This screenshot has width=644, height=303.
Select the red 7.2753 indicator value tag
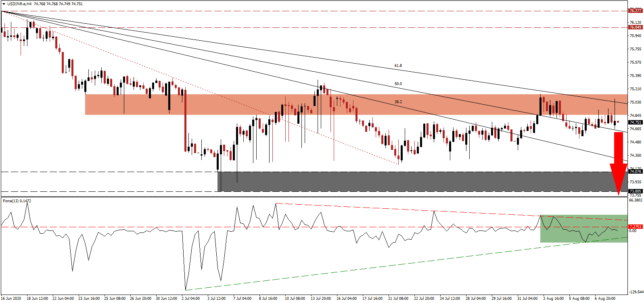635,227
